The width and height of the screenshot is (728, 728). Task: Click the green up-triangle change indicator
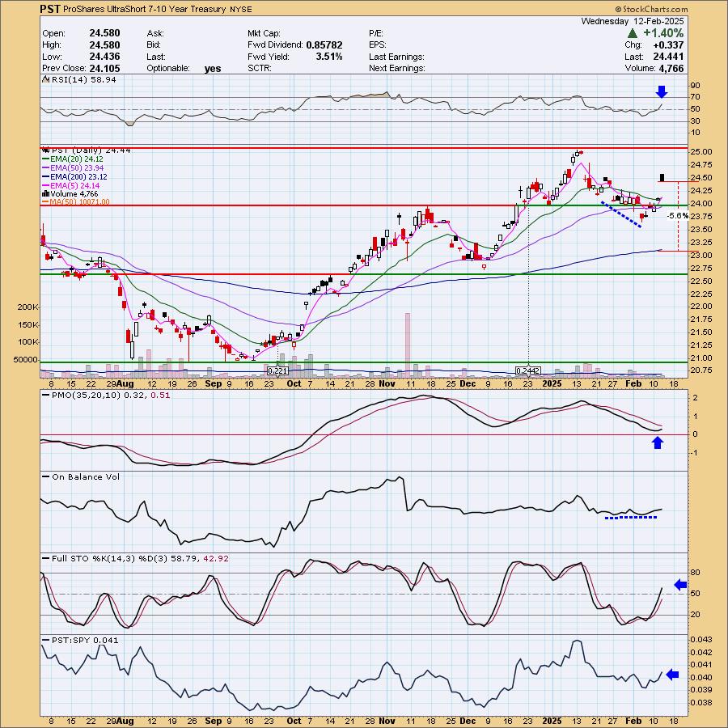(x=632, y=33)
